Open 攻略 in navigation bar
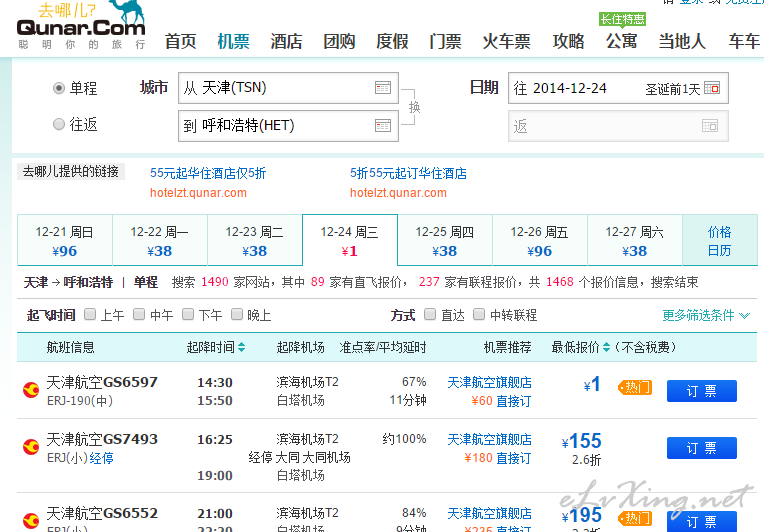The image size is (764, 532). [x=569, y=41]
